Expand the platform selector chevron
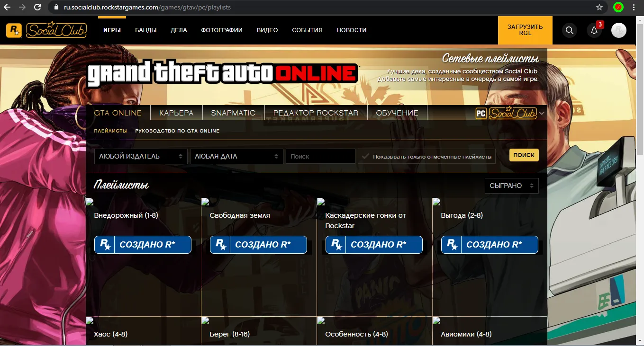The image size is (644, 346). (x=542, y=113)
